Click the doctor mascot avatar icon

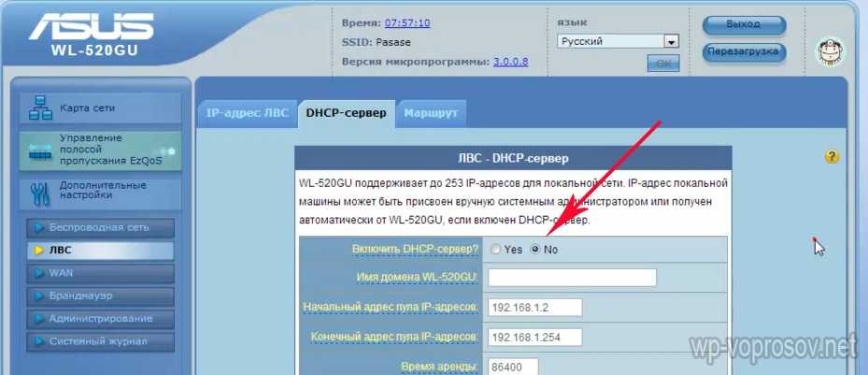(x=831, y=51)
